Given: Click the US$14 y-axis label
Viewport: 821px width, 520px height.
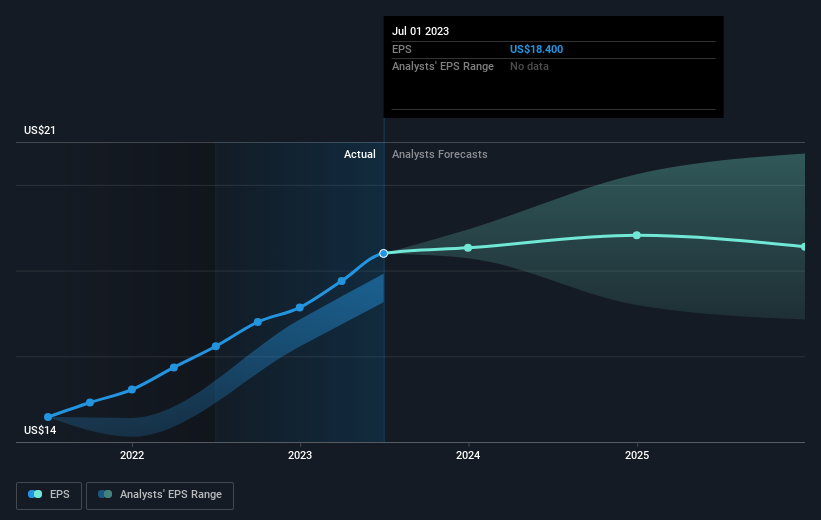Looking at the screenshot, I should pos(41,430).
